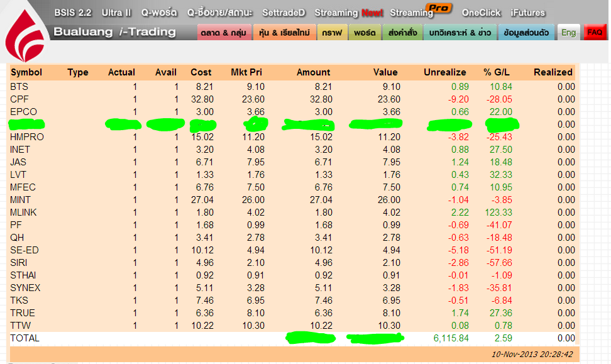Click TRUE's unrealized gain 1.74
Screen dimensions: 611x364
coord(460,313)
